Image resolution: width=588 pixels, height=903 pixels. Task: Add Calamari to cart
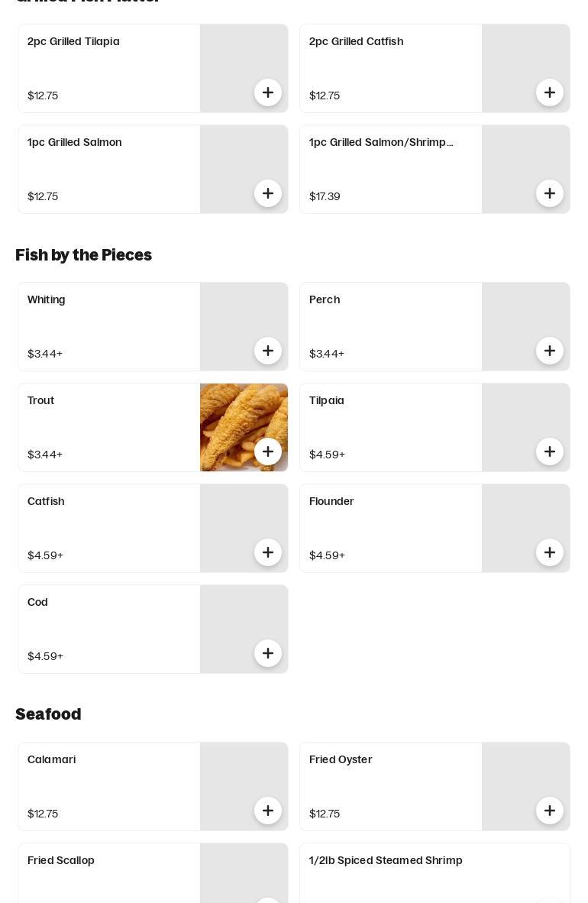(268, 811)
